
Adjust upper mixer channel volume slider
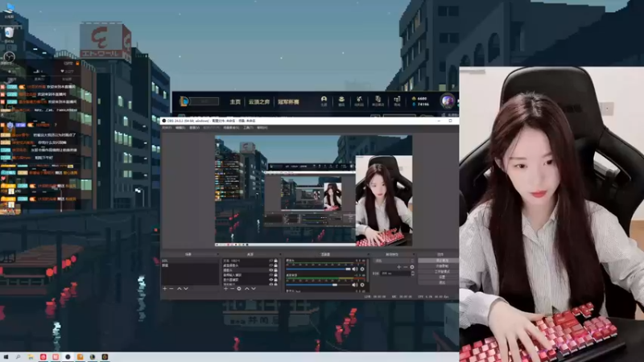coord(318,269)
